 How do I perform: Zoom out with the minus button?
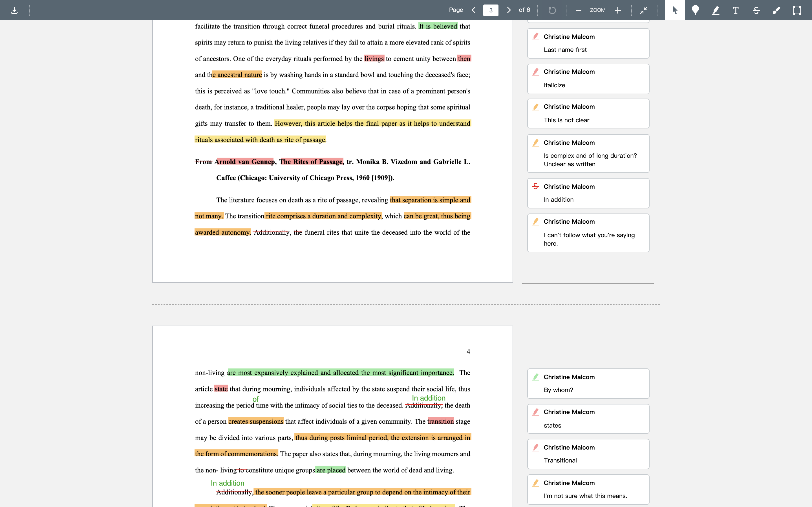[578, 10]
